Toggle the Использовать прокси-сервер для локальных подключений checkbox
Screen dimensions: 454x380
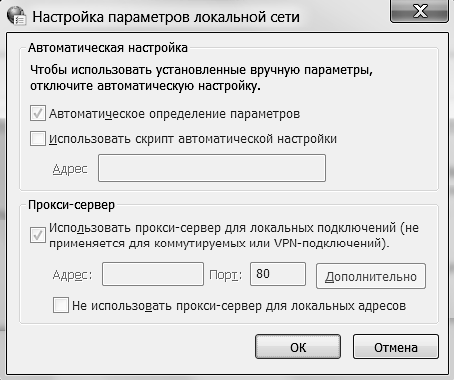point(38,235)
